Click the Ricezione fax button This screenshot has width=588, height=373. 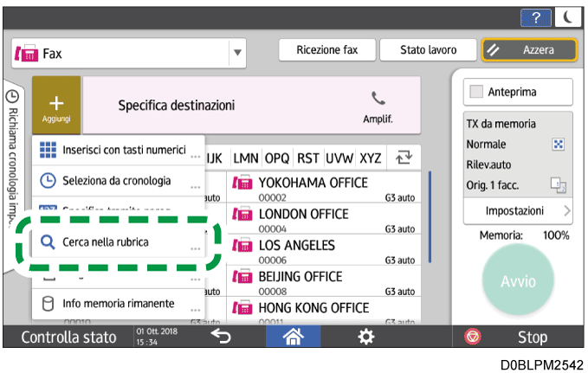pyautogui.click(x=326, y=50)
